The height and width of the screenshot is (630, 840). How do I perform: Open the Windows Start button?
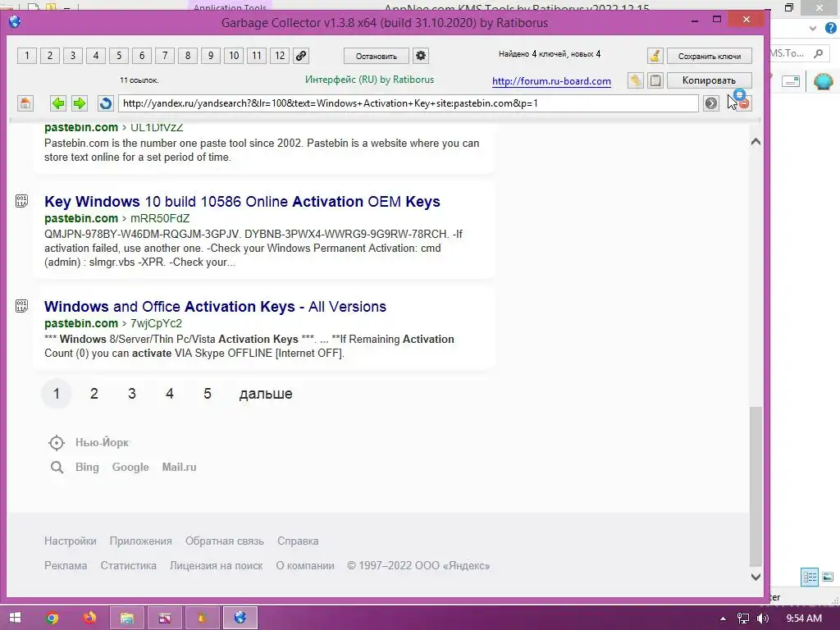(15, 619)
